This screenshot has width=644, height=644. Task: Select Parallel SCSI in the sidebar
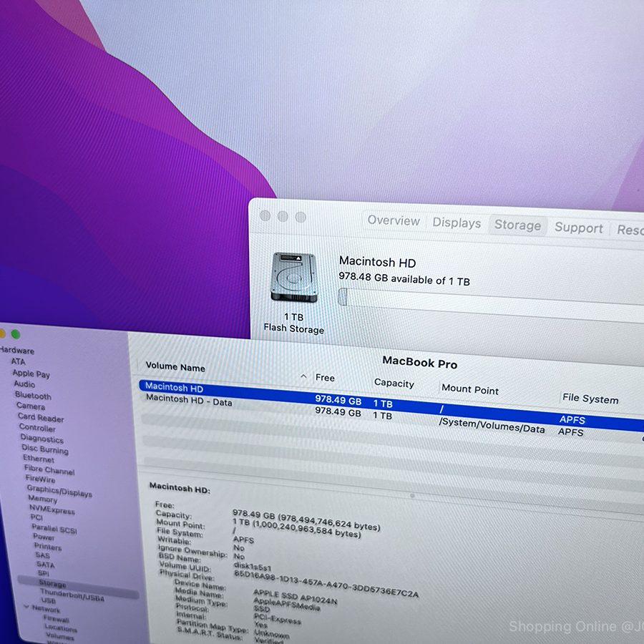coord(54,530)
